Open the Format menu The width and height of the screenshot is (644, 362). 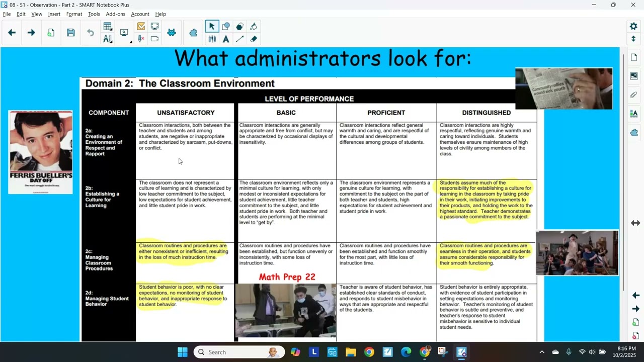point(74,14)
